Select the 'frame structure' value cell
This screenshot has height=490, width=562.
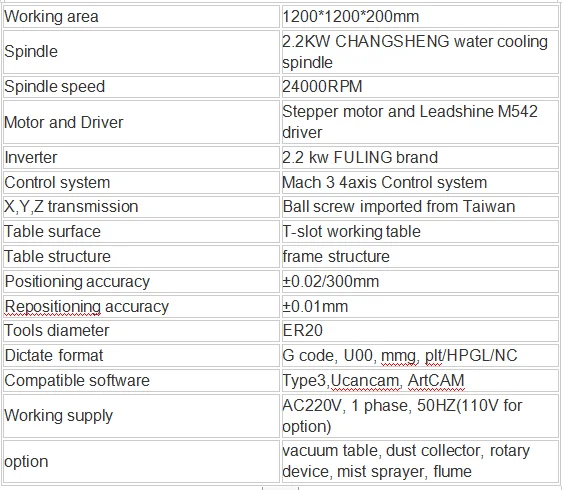click(420, 257)
